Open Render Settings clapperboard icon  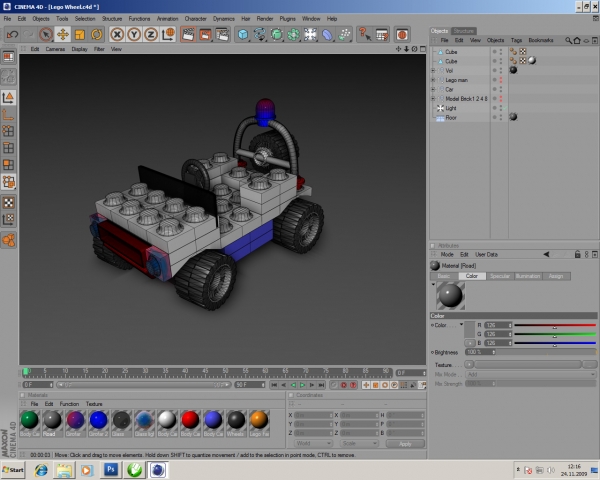[222, 35]
